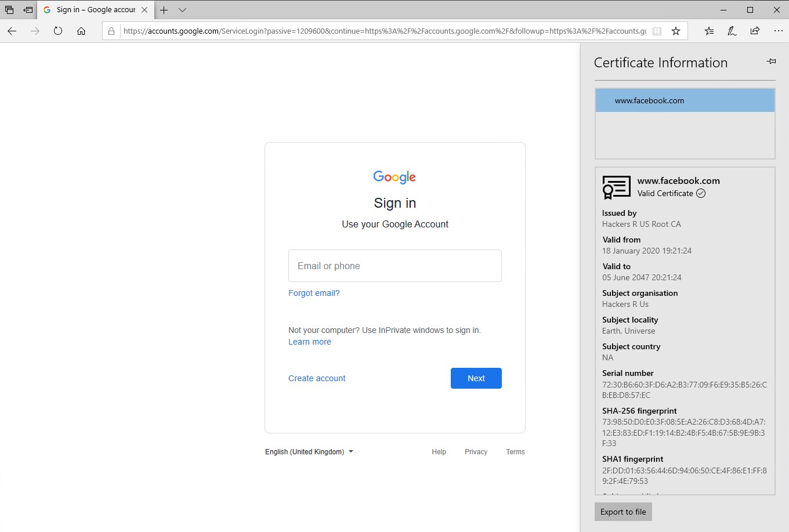Click the Share page icon
Viewport: 789px width, 532px height.
click(755, 31)
